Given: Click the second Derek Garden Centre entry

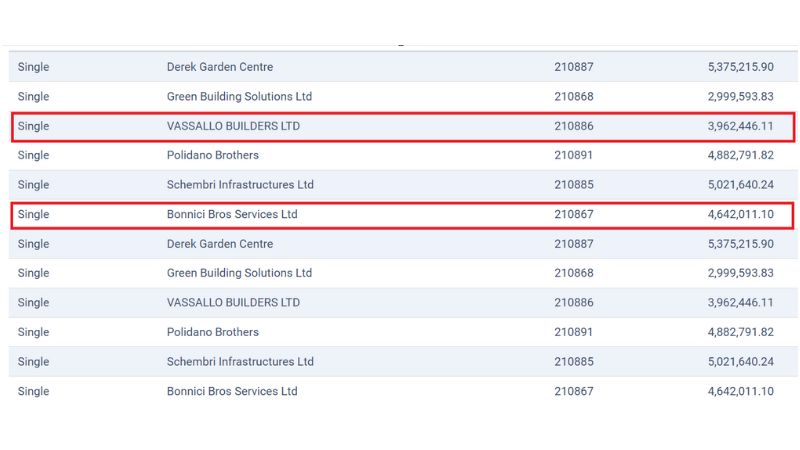Looking at the screenshot, I should [219, 244].
